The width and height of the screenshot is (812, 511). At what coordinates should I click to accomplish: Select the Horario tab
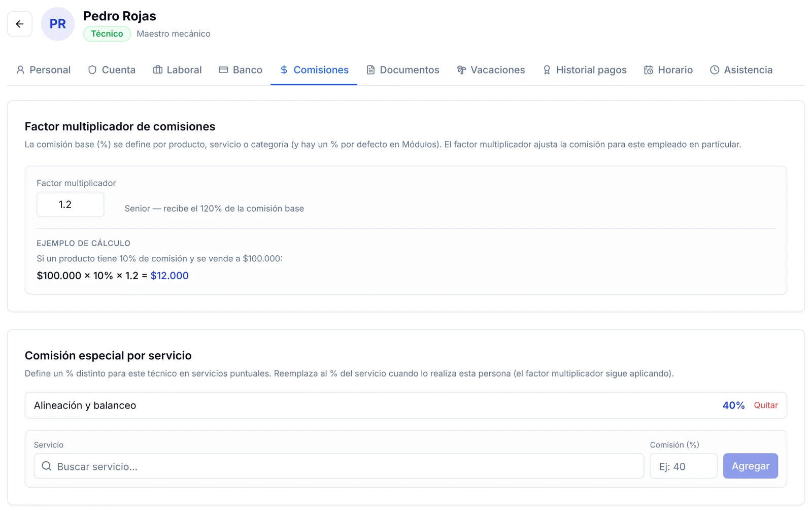[x=668, y=70]
